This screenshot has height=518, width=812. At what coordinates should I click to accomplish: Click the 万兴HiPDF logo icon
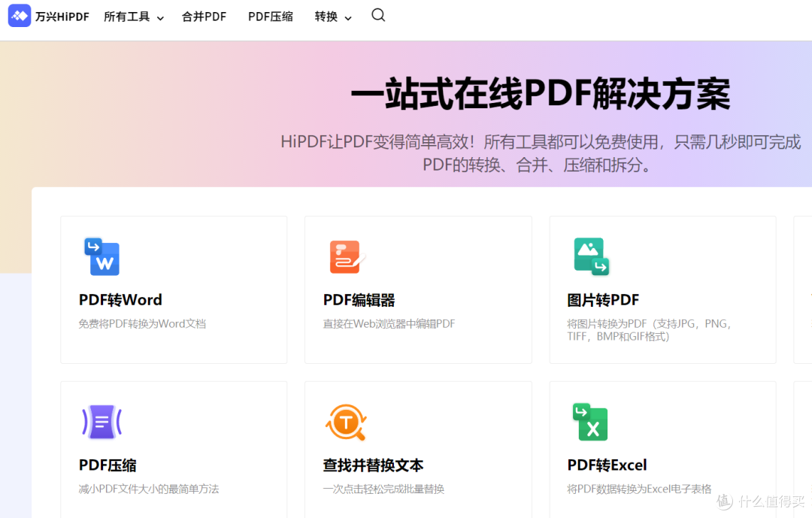point(20,16)
